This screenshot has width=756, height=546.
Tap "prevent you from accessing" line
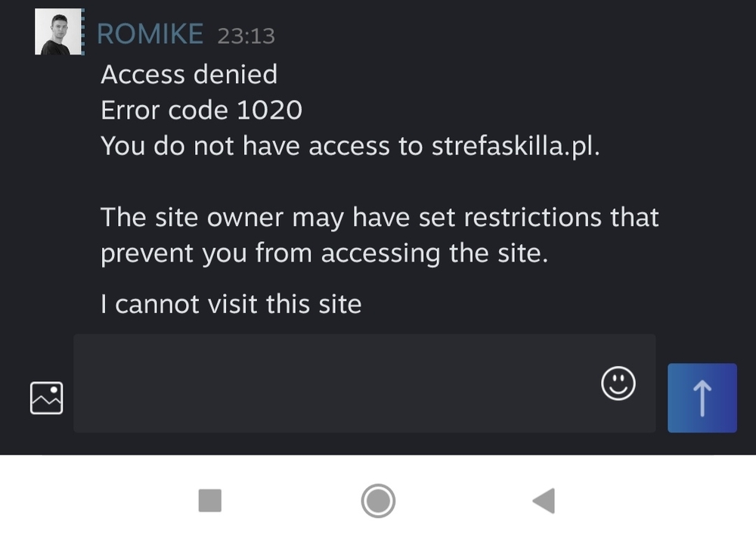pyautogui.click(x=324, y=253)
